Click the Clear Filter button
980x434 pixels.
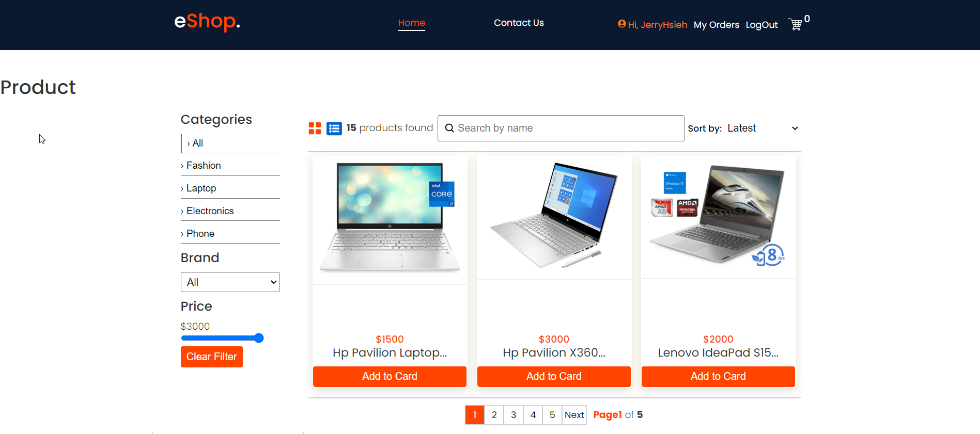212,357
